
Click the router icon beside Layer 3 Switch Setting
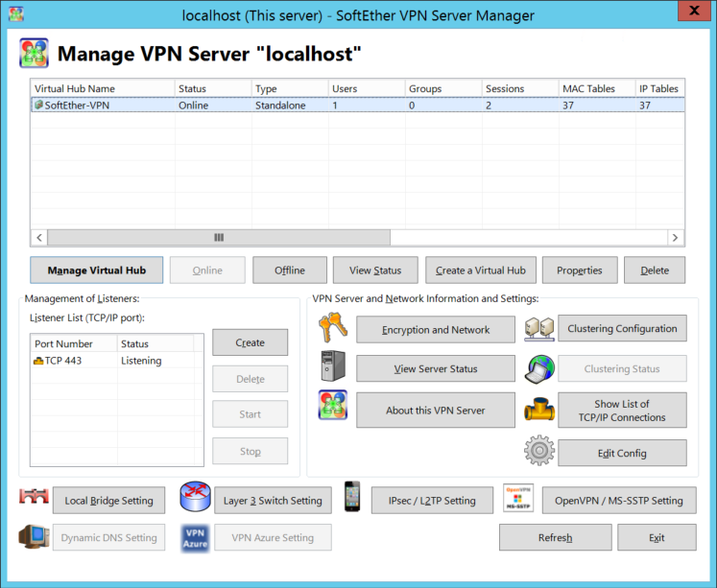coord(195,497)
